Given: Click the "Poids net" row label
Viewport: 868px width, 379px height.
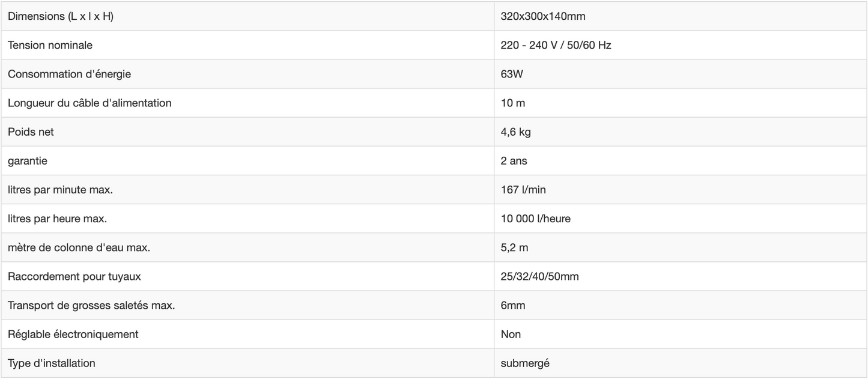Looking at the screenshot, I should (x=31, y=132).
